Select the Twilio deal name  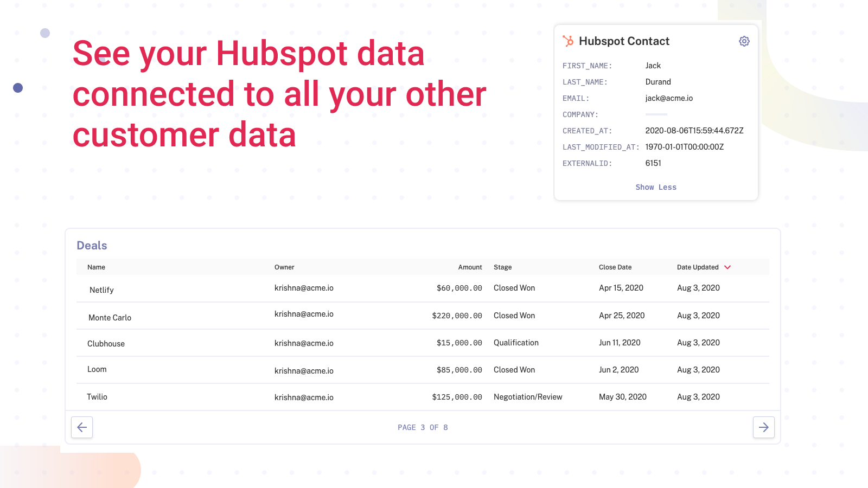click(97, 397)
